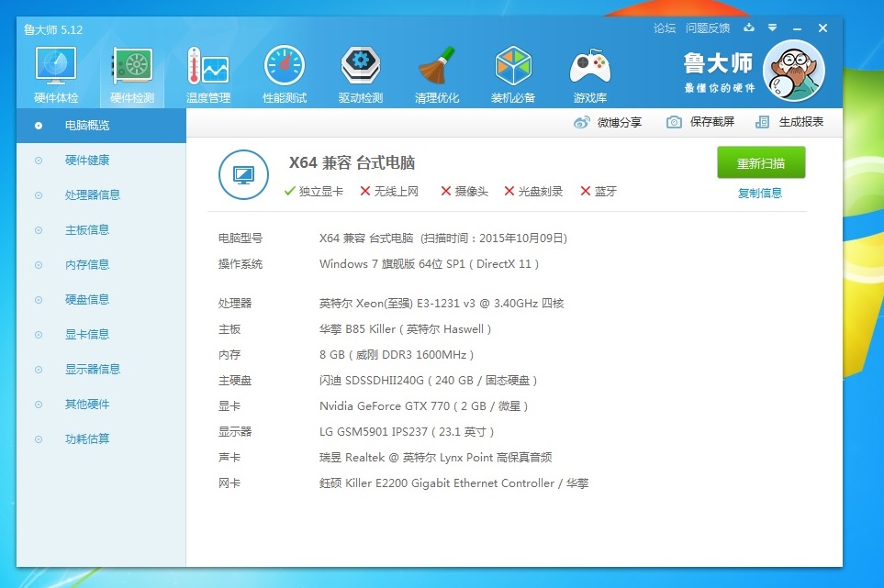The height and width of the screenshot is (588, 884).
Task: Click memory value 8 GB 威刚 DDR3
Action: tap(397, 355)
